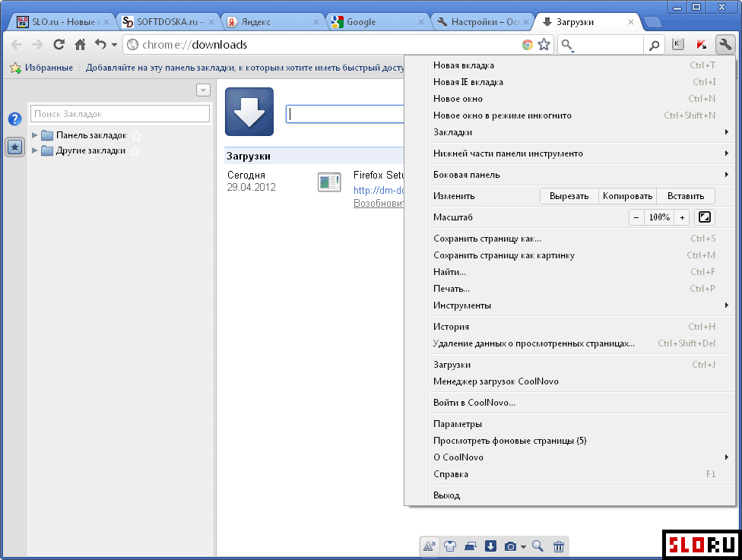742x560 pixels.
Task: Switch to the SOFTDOSKA.ru tab
Action: coord(167,22)
